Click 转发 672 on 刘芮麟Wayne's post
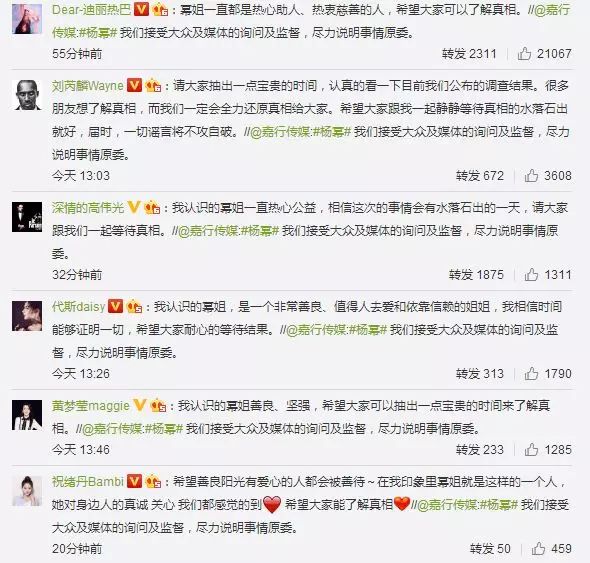This screenshot has height=563, width=590. 480,175
